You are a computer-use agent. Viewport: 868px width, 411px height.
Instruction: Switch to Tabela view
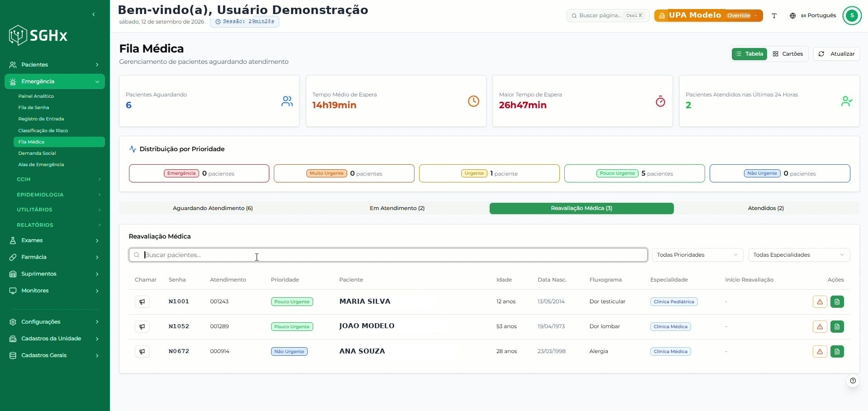(749, 54)
